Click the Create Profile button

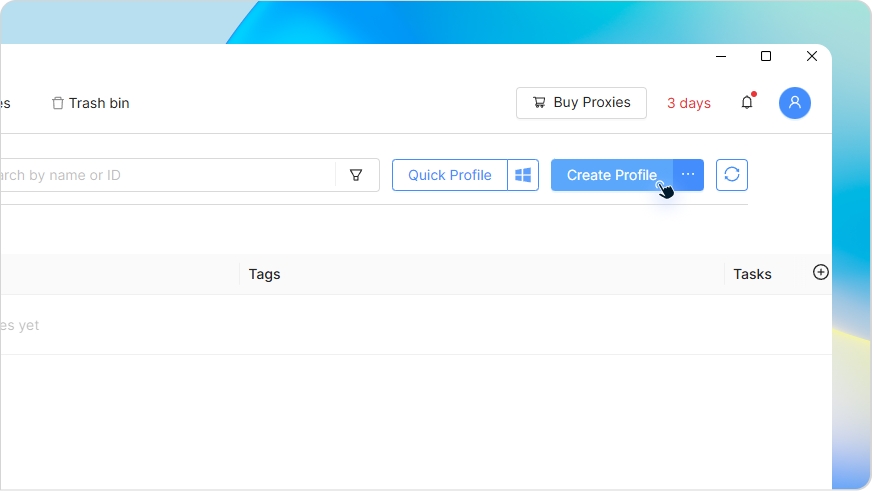click(x=611, y=175)
